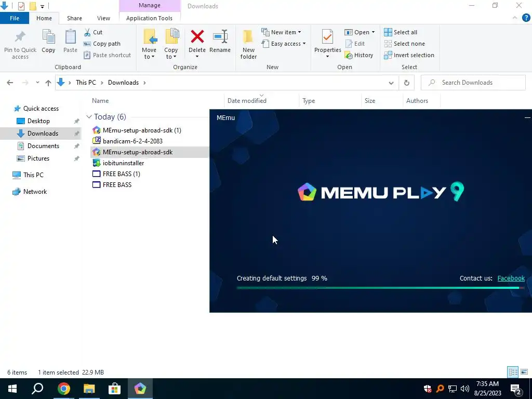The height and width of the screenshot is (399, 532).
Task: Click Select none
Action: point(404,44)
